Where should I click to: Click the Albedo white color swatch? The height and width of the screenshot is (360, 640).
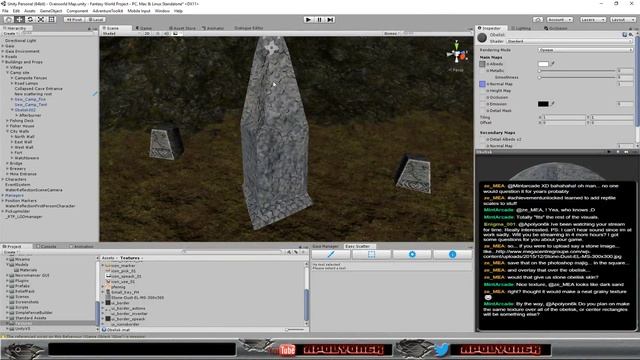pyautogui.click(x=543, y=64)
